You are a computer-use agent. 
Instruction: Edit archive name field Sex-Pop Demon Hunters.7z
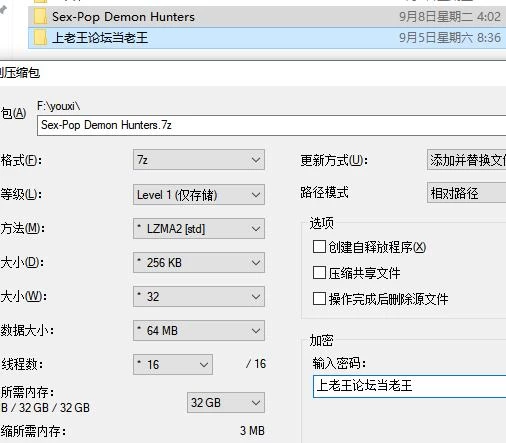pyautogui.click(x=271, y=125)
